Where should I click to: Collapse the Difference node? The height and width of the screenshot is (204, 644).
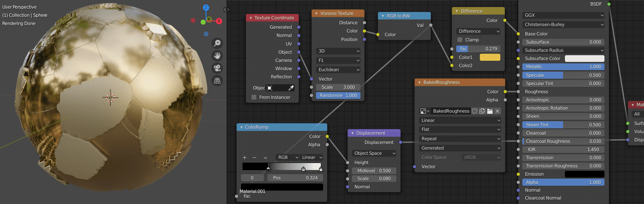[x=457, y=11]
